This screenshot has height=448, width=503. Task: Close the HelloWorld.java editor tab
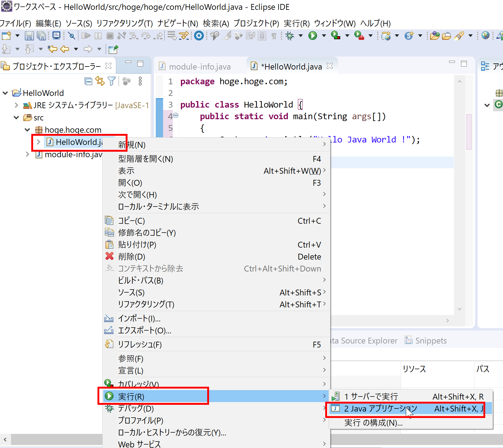point(330,66)
